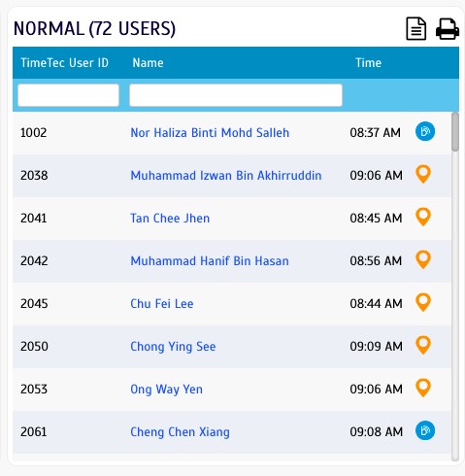
Task: Click fingerprint icon for Cheng Chen Xiang
Action: coord(425,430)
